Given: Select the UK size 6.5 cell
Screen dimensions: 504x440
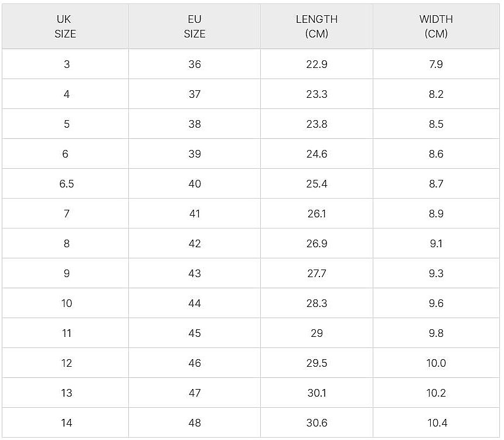Looking at the screenshot, I should (66, 183).
